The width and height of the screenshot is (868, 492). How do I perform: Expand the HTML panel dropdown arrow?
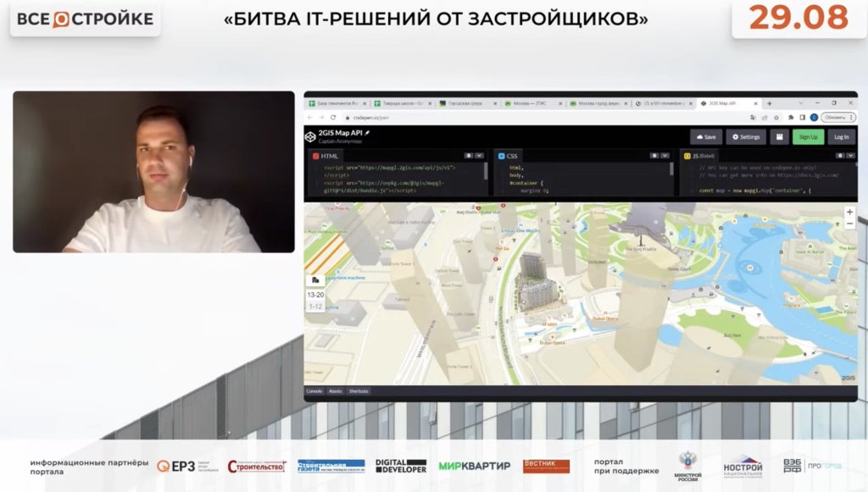tap(480, 156)
